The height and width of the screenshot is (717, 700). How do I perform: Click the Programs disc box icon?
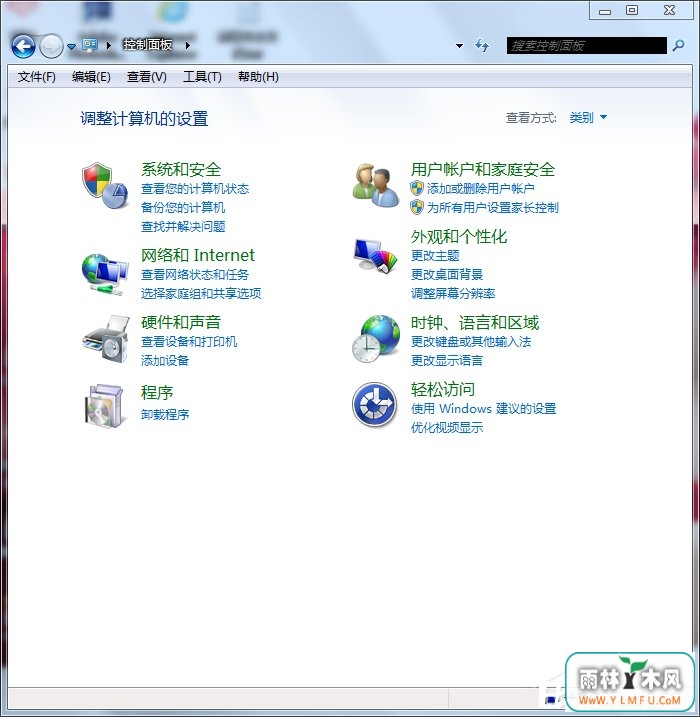(105, 406)
